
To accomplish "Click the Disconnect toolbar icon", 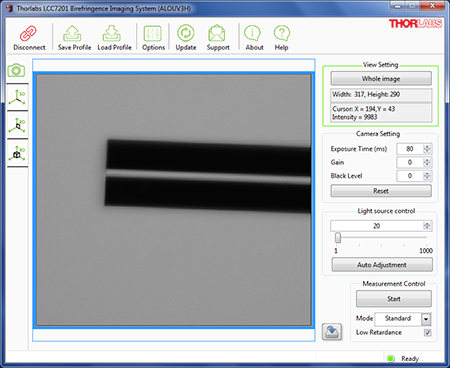I will tap(29, 33).
